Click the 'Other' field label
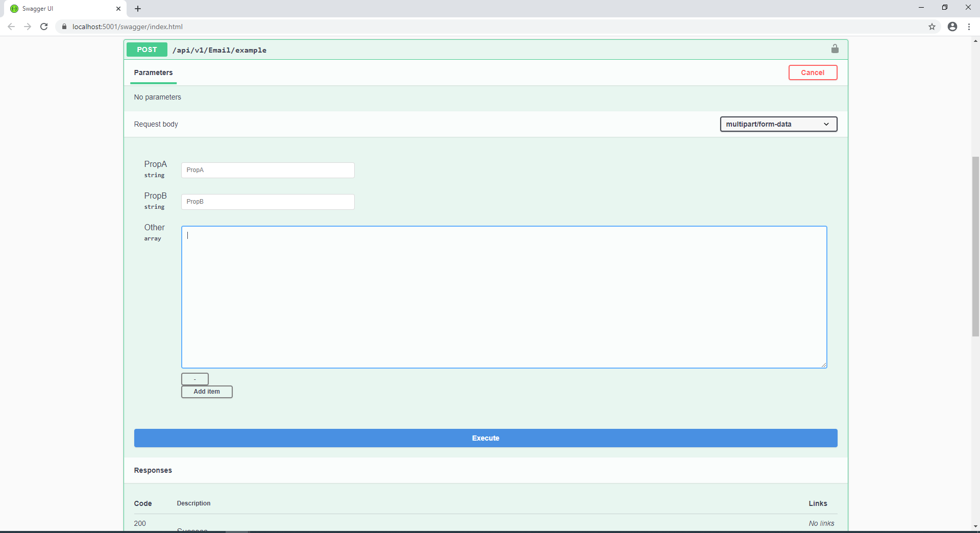 tap(154, 227)
